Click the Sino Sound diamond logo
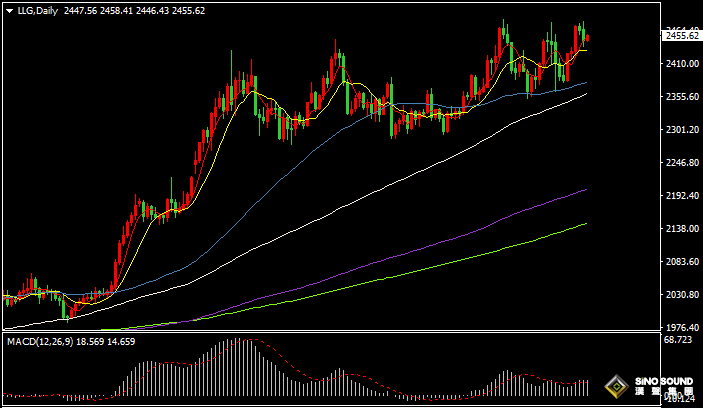The image size is (703, 408). [617, 386]
